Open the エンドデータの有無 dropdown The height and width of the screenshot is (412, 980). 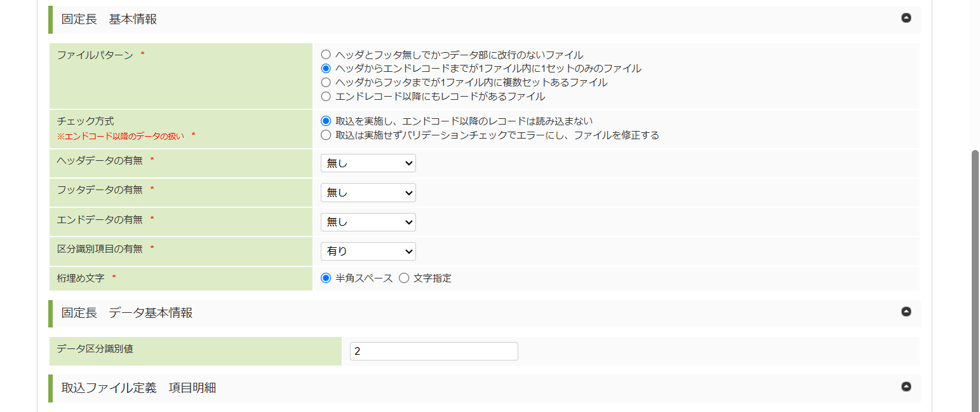(x=368, y=222)
